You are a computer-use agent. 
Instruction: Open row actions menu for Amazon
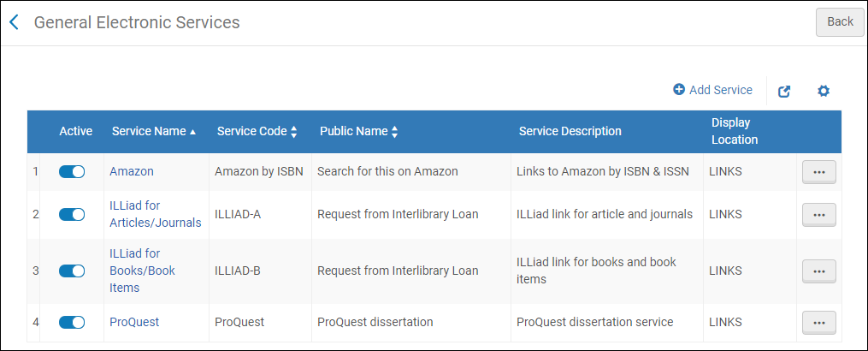818,172
